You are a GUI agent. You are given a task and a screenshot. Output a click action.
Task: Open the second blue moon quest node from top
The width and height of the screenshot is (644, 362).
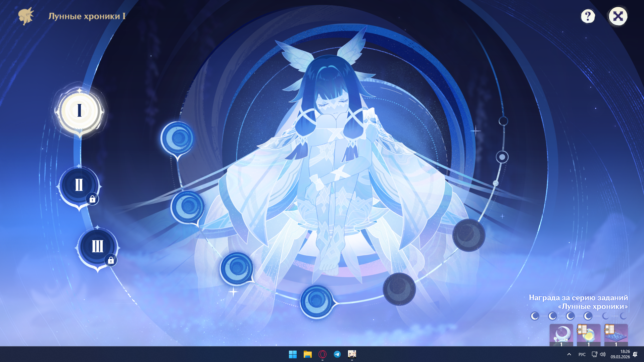point(188,207)
